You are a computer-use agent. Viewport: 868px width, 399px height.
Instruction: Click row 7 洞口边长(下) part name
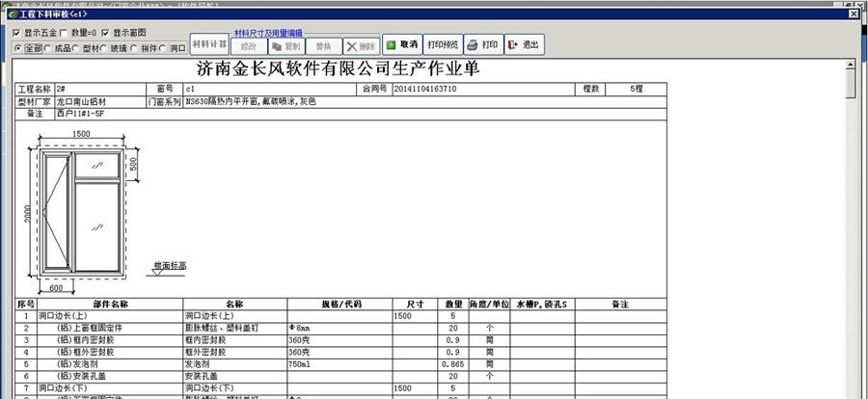tap(110, 389)
